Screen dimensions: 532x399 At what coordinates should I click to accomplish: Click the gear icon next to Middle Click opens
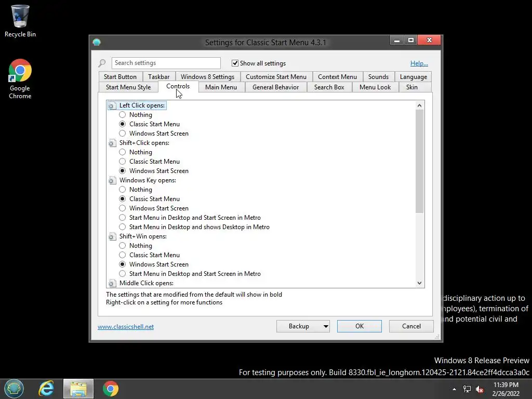point(112,283)
